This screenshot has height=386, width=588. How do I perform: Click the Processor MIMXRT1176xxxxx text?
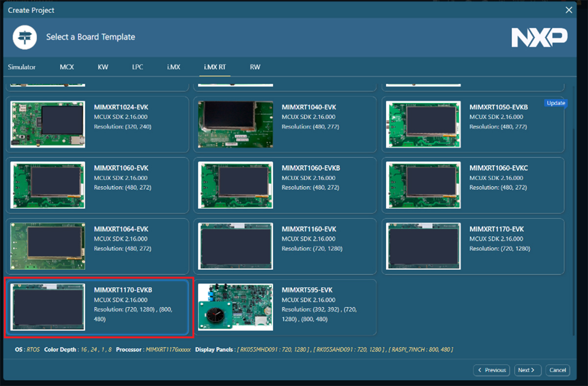(153, 350)
